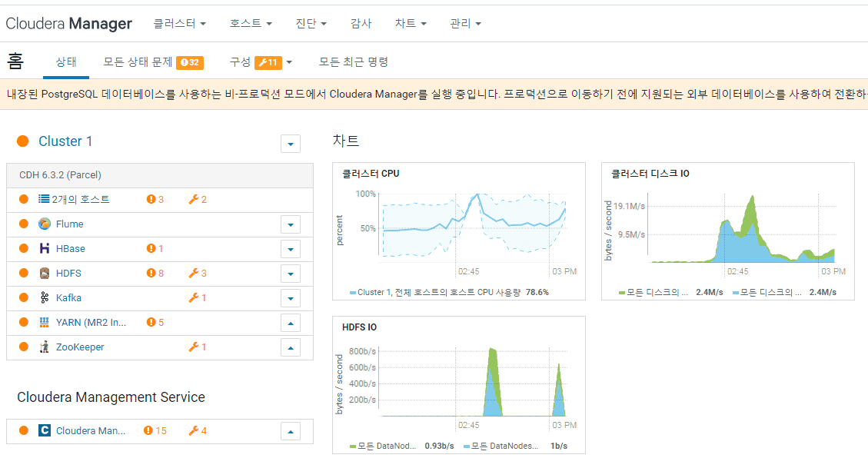This screenshot has height=458, width=868.
Task: Open the HBase service link
Action: [x=70, y=248]
